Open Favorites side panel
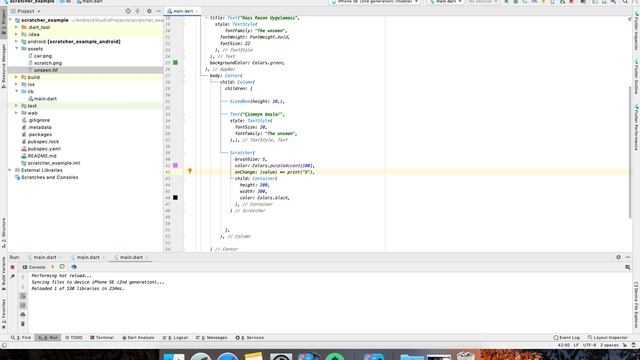The image size is (640, 360). [4, 313]
